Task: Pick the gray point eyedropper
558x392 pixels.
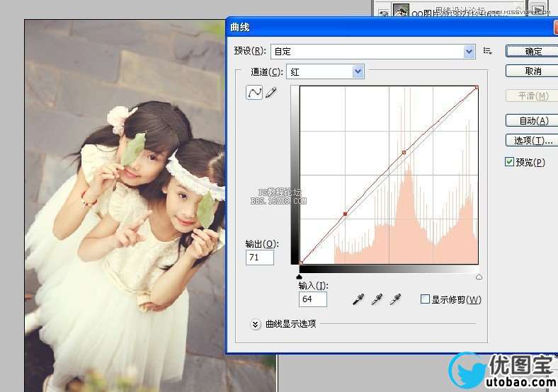Action: pos(377,299)
